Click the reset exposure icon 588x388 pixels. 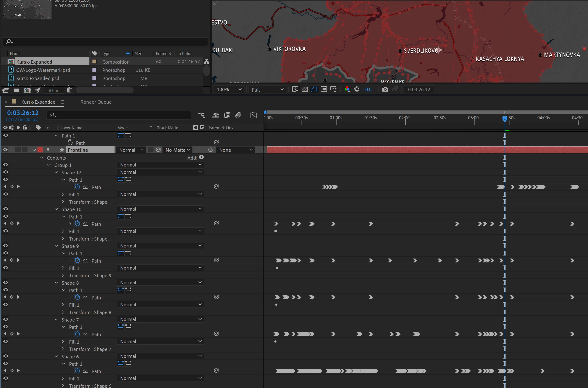pyautogui.click(x=357, y=89)
